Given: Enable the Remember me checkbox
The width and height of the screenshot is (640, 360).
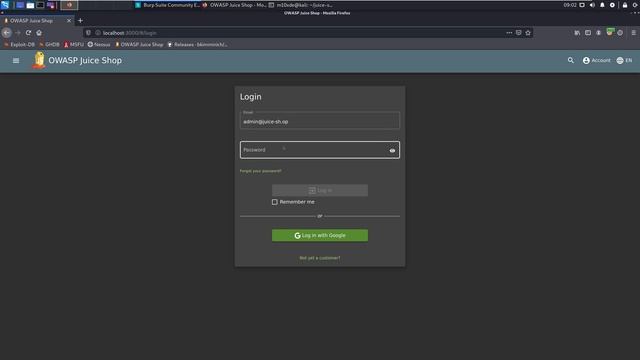Looking at the screenshot, I should tap(275, 202).
